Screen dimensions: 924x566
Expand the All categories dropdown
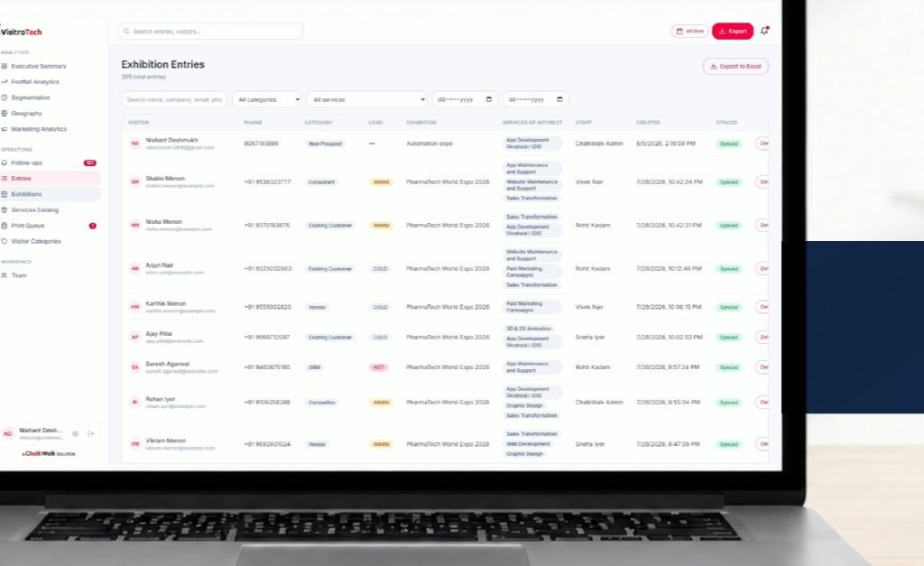pos(267,99)
